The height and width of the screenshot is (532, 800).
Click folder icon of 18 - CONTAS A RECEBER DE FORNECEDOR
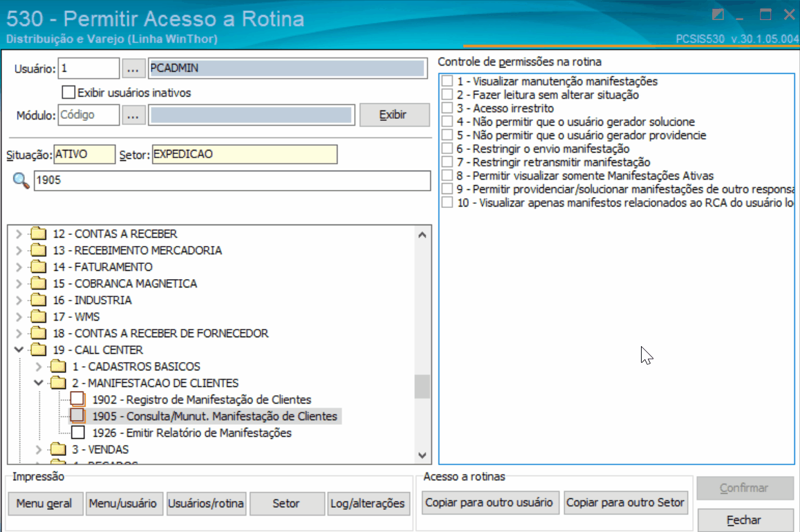tap(38, 333)
